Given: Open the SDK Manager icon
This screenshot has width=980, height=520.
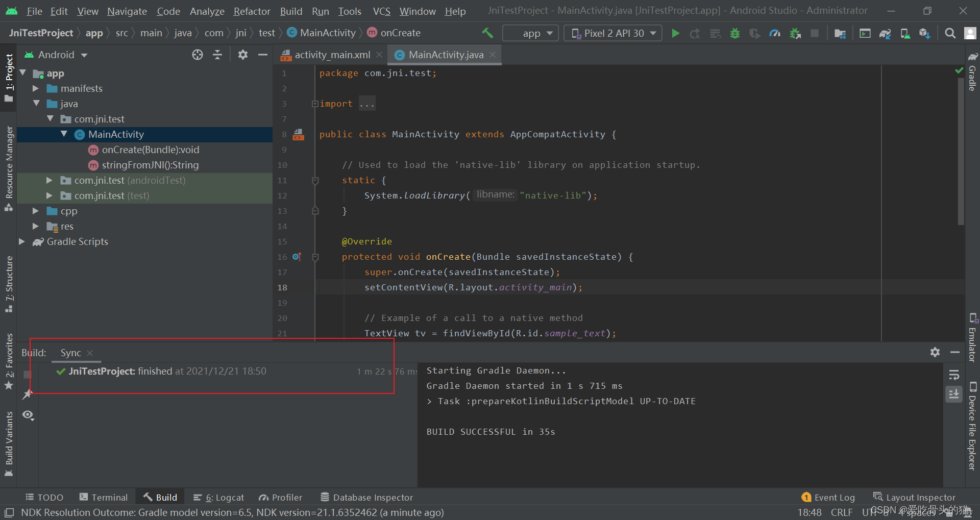Looking at the screenshot, I should (925, 33).
